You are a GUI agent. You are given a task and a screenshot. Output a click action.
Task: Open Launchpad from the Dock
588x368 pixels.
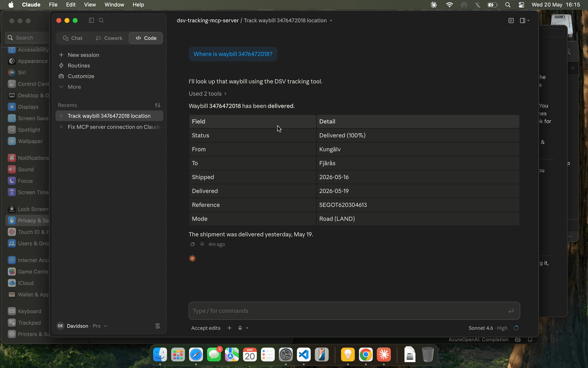point(178,355)
